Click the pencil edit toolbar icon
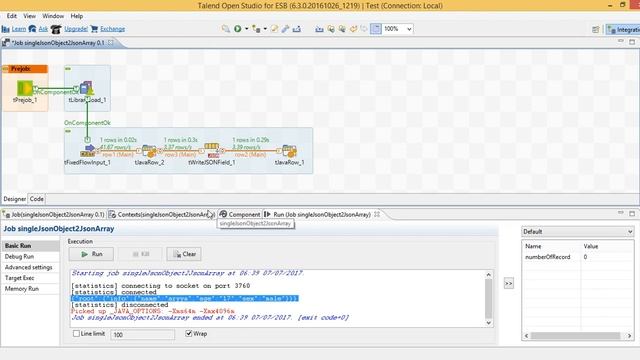Image resolution: width=640 pixels, height=360 pixels. coord(274,29)
